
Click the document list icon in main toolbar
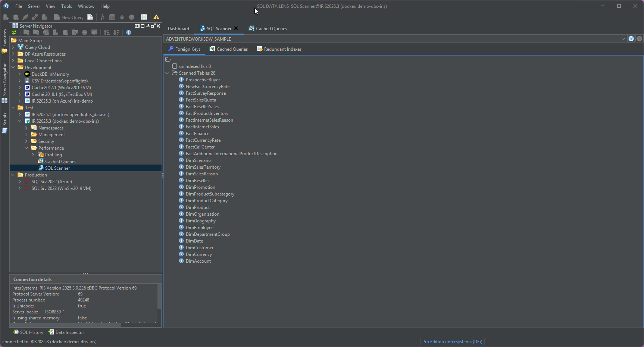coord(144,17)
